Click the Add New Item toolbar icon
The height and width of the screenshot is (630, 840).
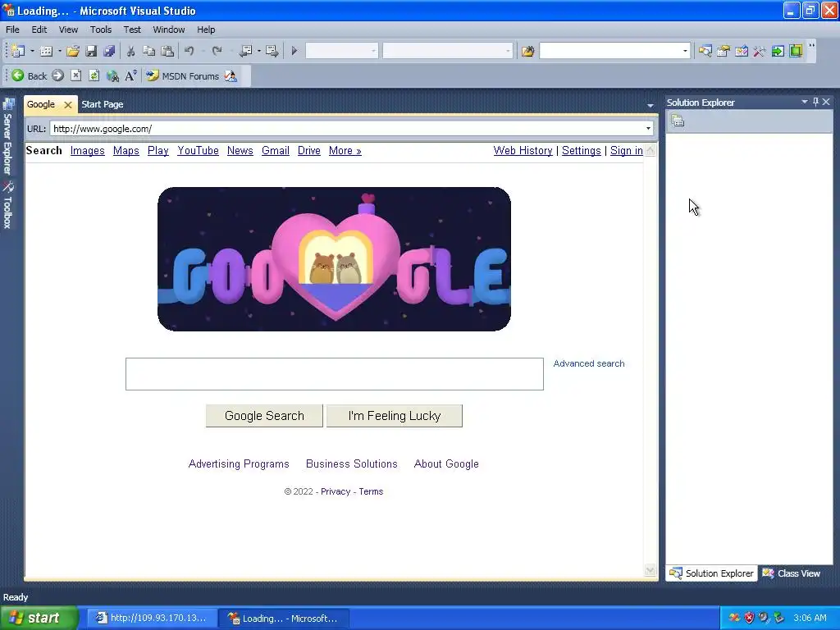tap(46, 51)
